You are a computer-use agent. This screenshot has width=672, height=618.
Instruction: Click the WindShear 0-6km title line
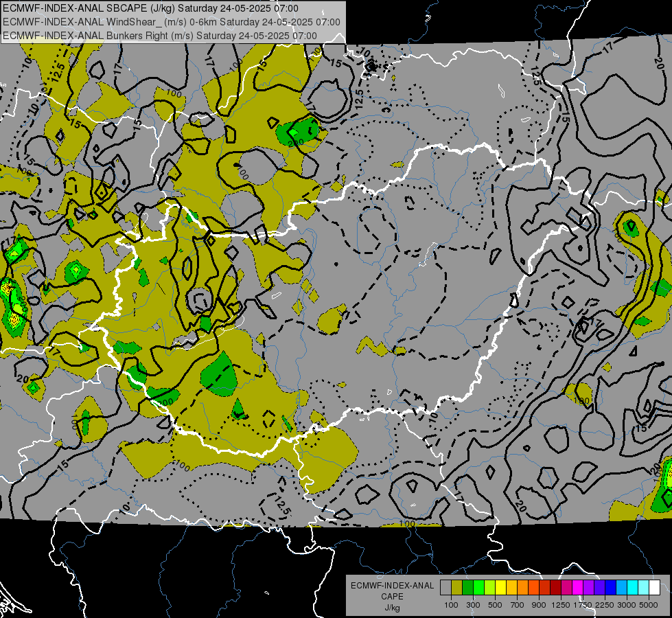[172, 22]
